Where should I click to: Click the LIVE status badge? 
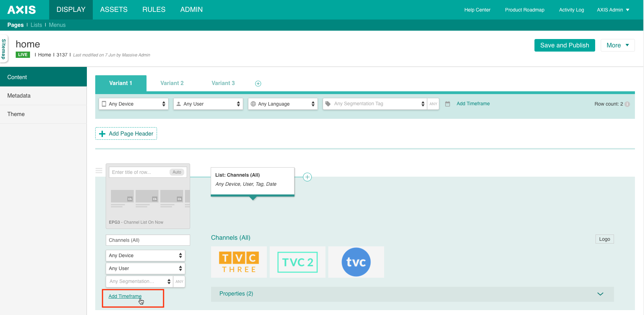click(23, 55)
